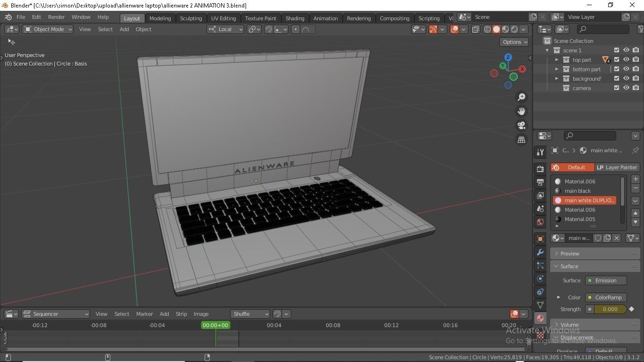Click the Layer Painter button
The height and width of the screenshot is (362, 644).
[x=617, y=167]
